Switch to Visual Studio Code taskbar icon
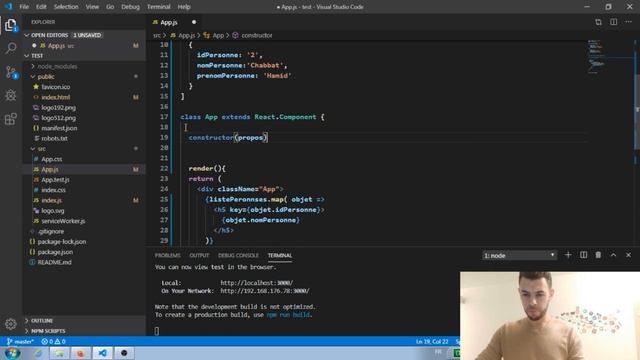This screenshot has width=640, height=360. tap(102, 353)
